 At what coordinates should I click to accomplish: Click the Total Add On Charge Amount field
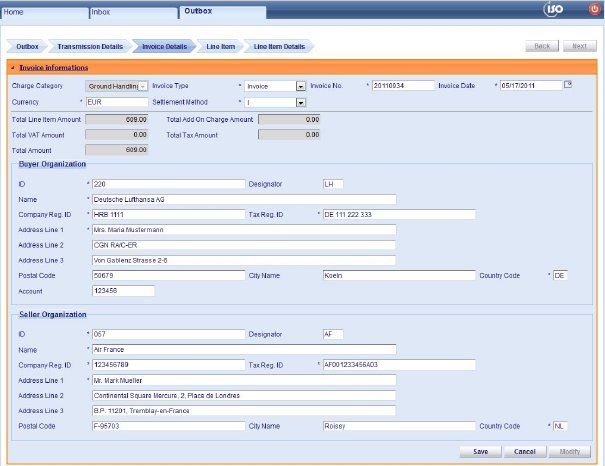pos(289,120)
